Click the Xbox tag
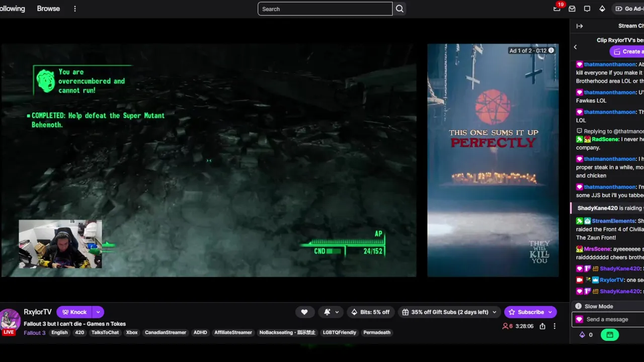 tap(132, 332)
